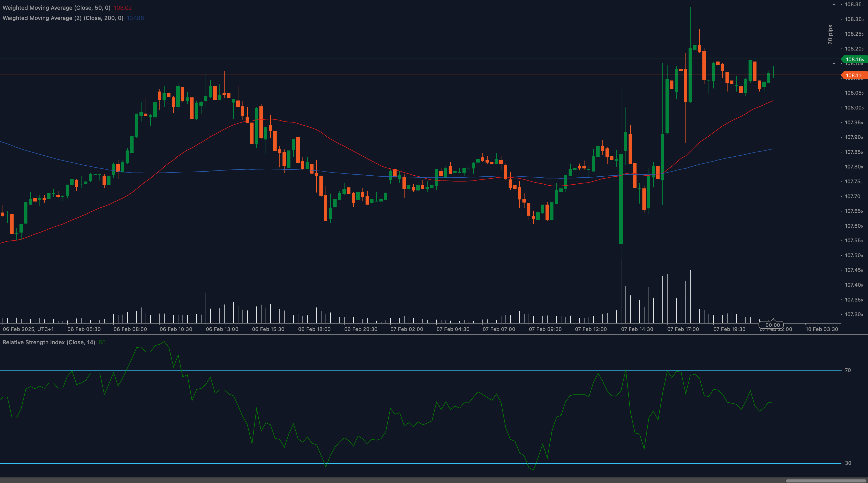Click the 107.75 price axis label

(x=854, y=182)
